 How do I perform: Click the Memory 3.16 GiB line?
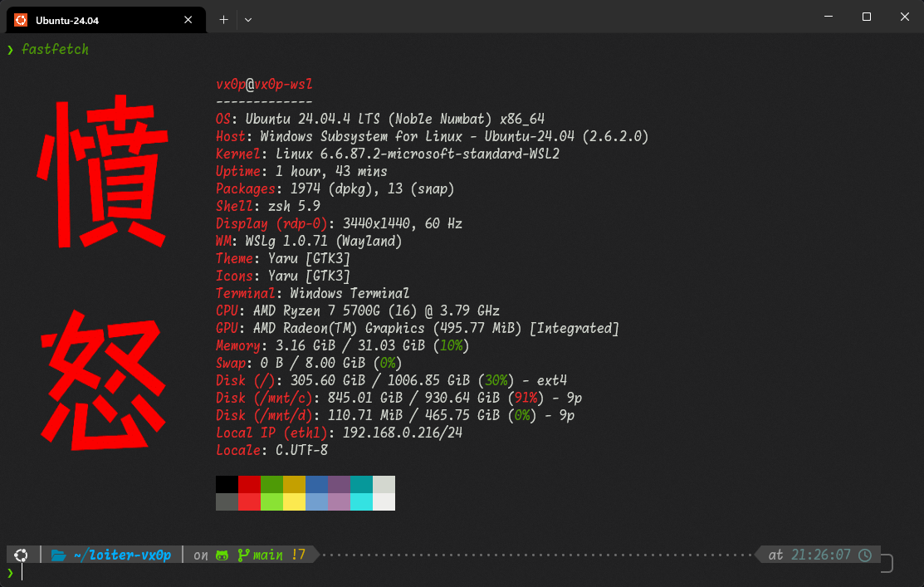pyautogui.click(x=342, y=345)
